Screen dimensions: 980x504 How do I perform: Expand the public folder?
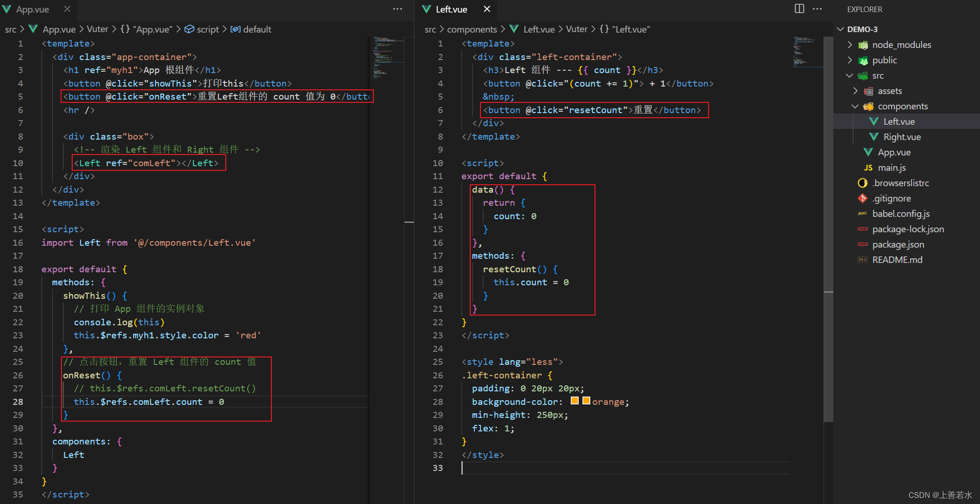pyautogui.click(x=850, y=60)
